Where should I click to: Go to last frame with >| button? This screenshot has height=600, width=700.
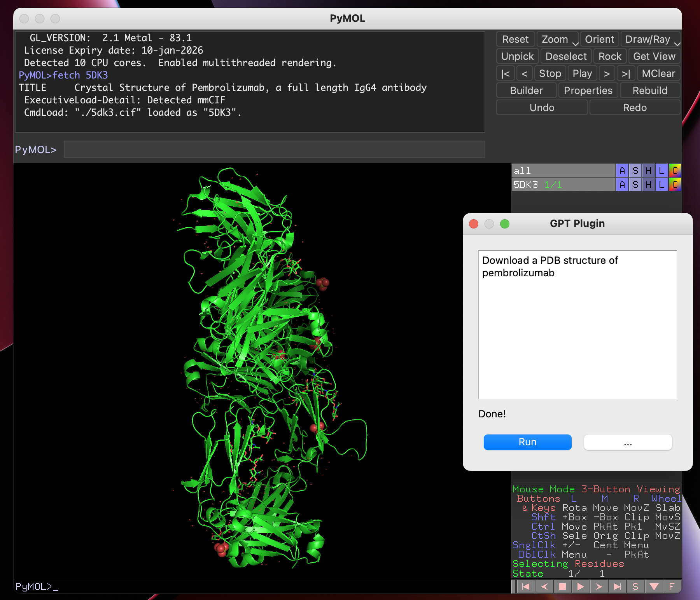pos(626,73)
